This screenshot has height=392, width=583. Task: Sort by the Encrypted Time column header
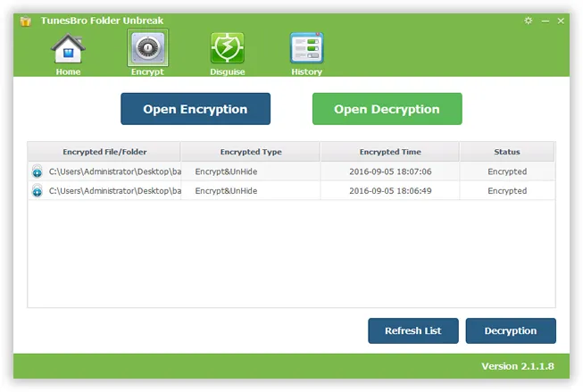390,152
